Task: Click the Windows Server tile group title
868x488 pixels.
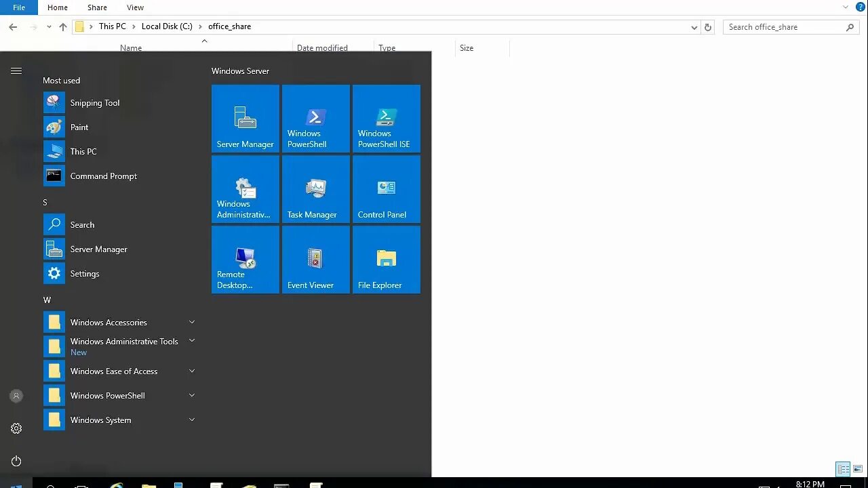Action: (240, 71)
